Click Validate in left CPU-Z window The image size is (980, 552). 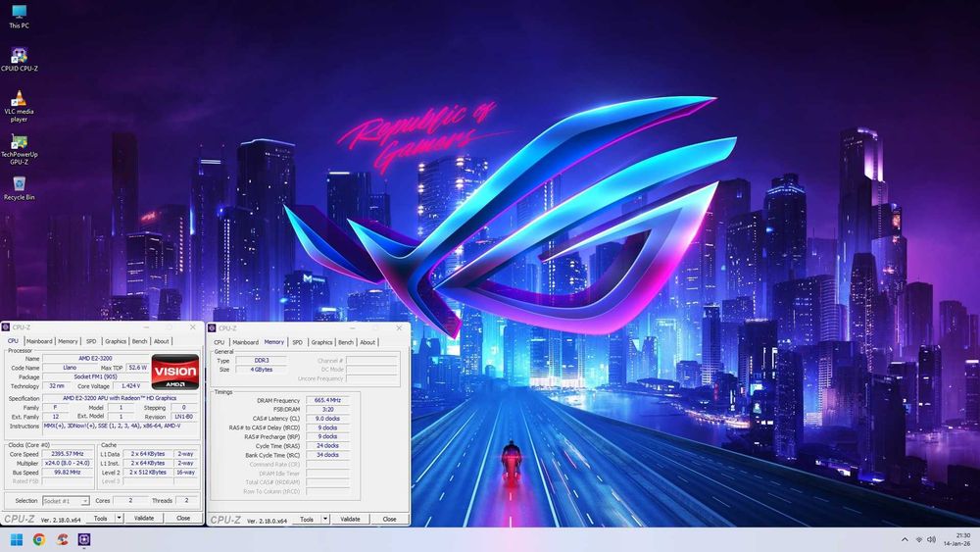(144, 519)
